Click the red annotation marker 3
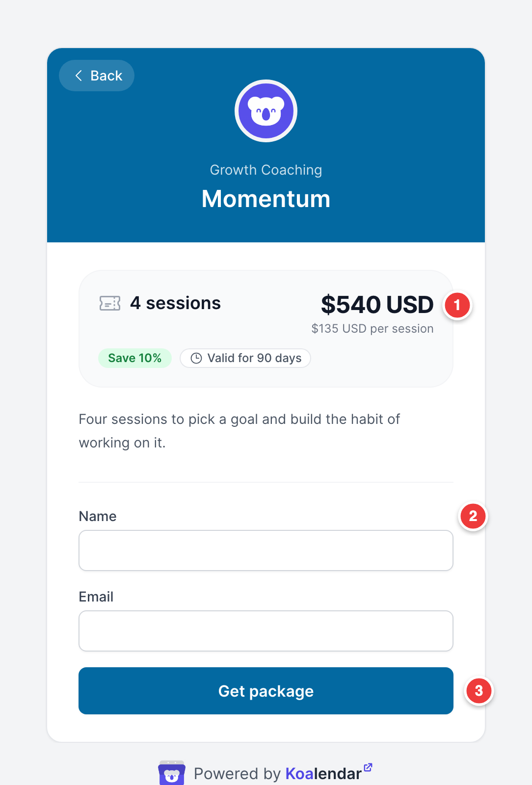This screenshot has height=785, width=532. coord(479,691)
